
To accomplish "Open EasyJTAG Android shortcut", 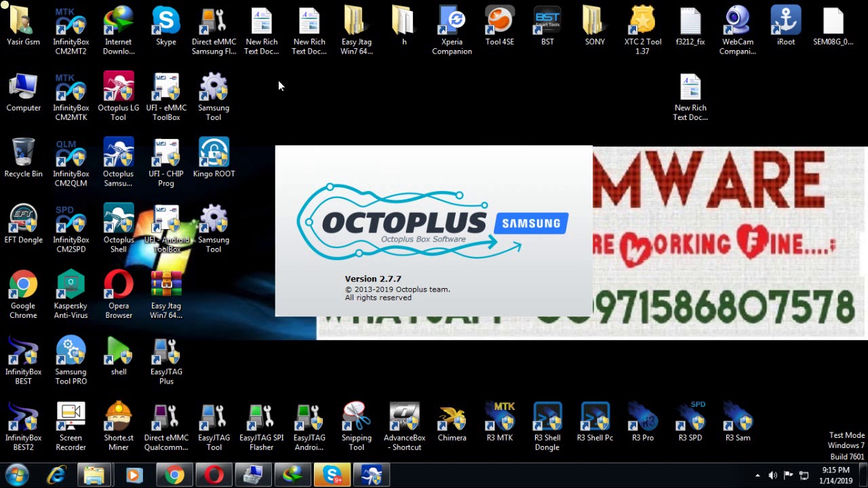I will 309,428.
